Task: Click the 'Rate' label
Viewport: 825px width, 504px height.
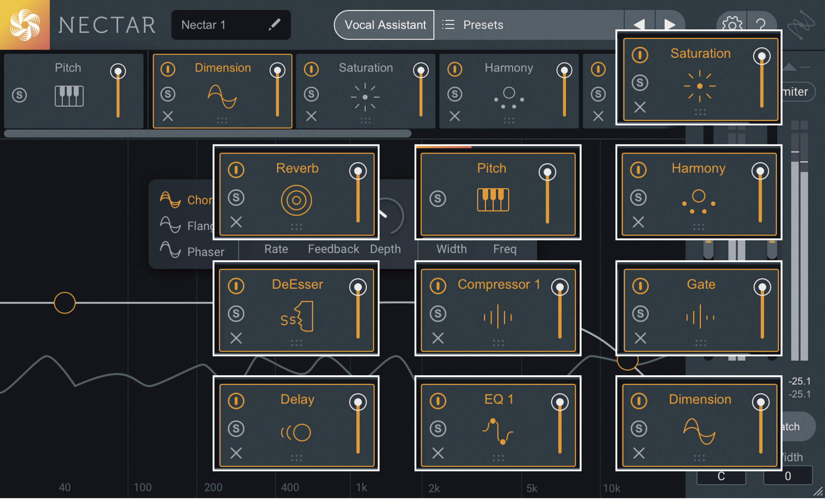Action: [x=276, y=249]
